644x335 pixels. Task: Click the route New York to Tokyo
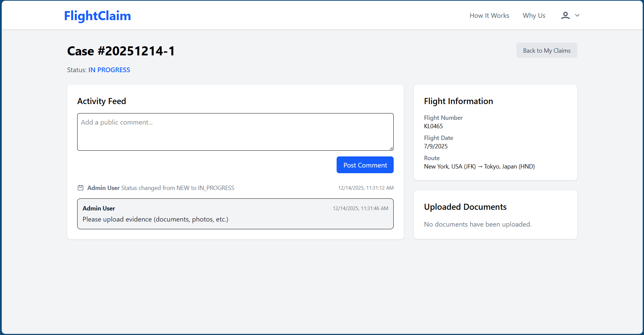pos(479,166)
